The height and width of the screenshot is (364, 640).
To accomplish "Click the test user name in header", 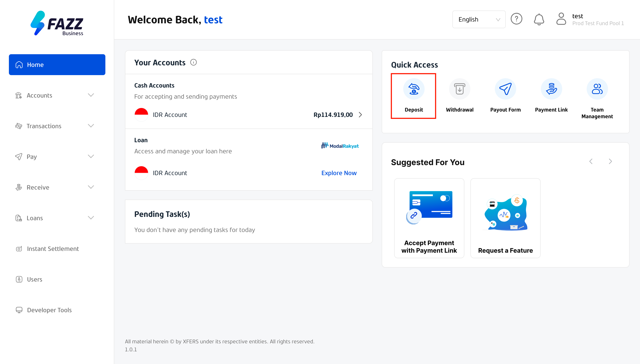I will [578, 16].
